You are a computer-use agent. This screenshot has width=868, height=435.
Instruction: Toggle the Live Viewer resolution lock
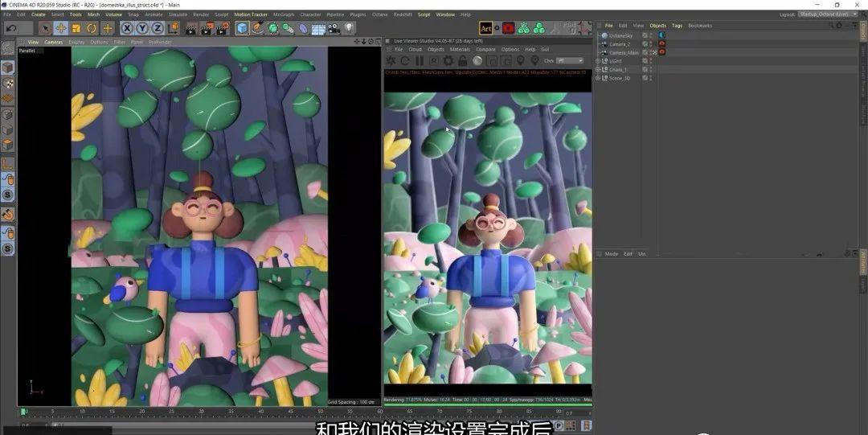(x=463, y=60)
